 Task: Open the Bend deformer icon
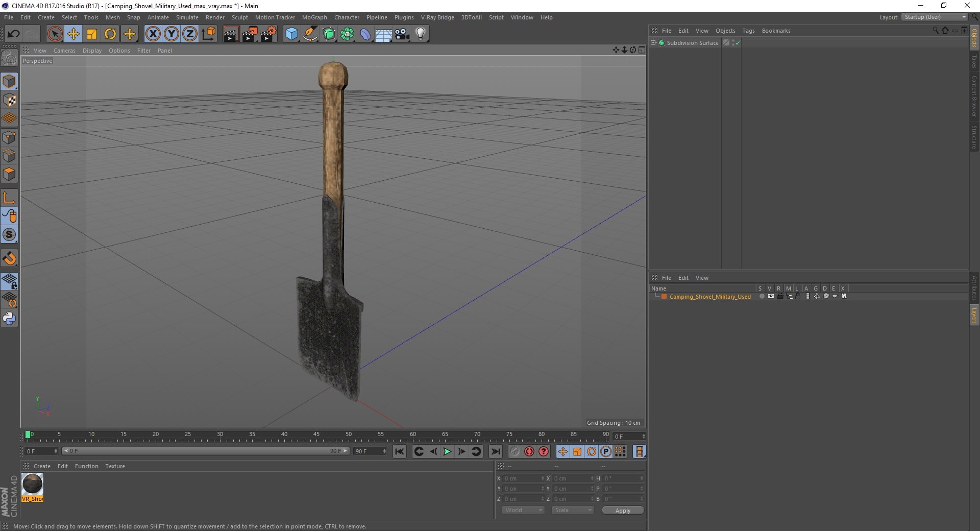coord(365,34)
